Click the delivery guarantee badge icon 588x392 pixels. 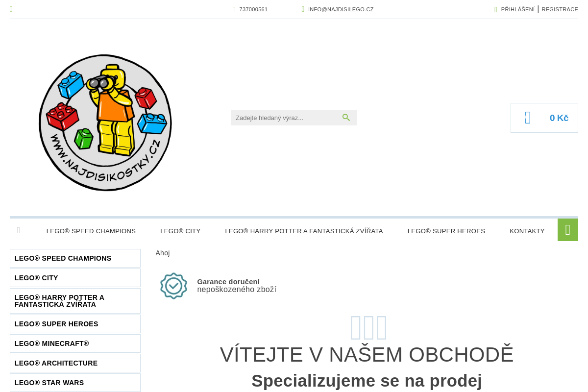click(173, 286)
